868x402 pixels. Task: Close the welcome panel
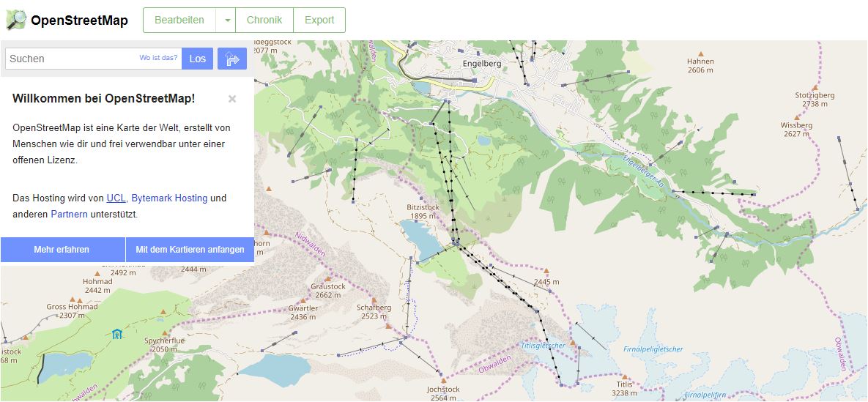click(232, 99)
